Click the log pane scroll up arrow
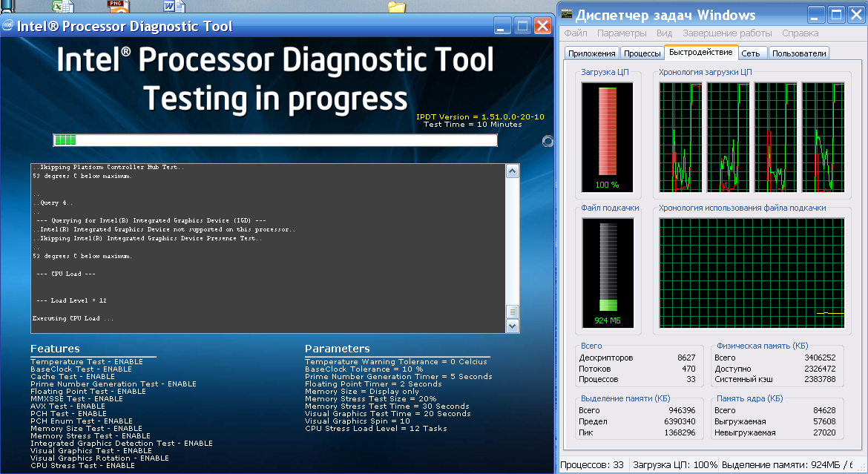Viewport: 868px width, 474px height. 513,171
